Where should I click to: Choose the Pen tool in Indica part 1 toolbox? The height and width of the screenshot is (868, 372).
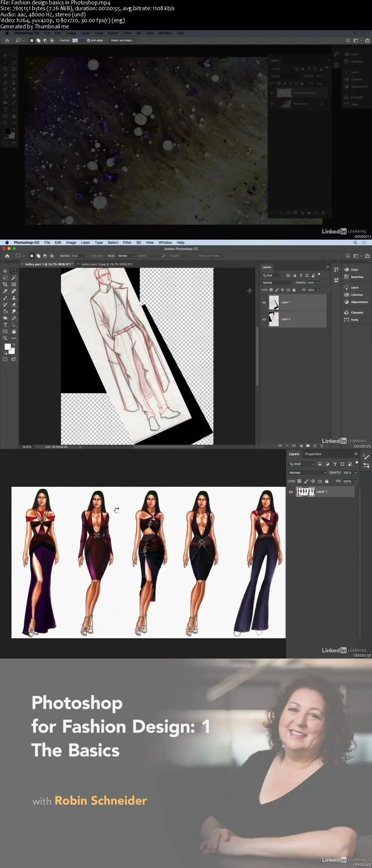pos(14,318)
